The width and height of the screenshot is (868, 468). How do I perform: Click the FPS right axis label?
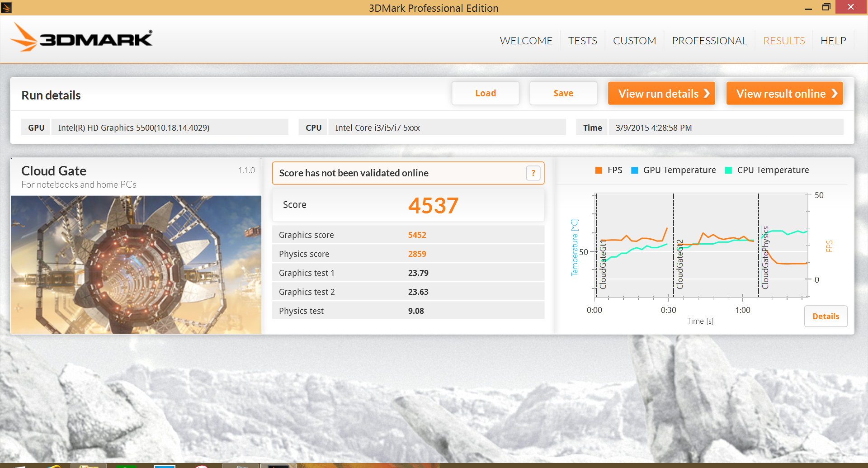[829, 246]
